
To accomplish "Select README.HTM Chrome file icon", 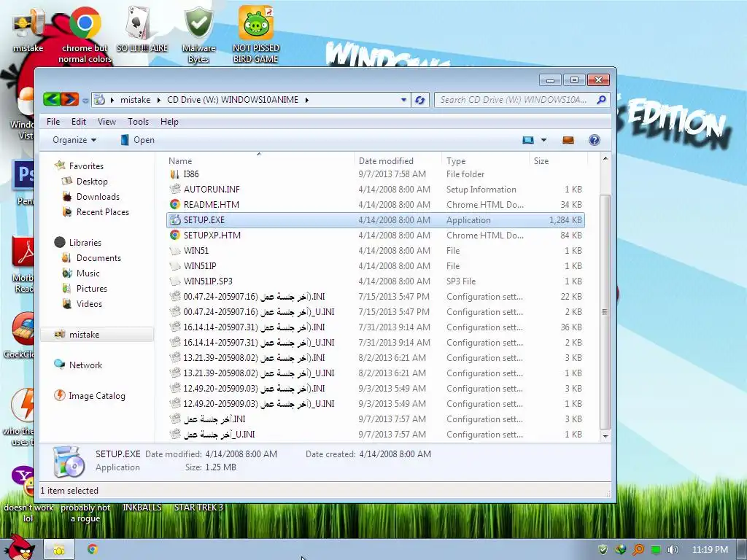I will [175, 205].
